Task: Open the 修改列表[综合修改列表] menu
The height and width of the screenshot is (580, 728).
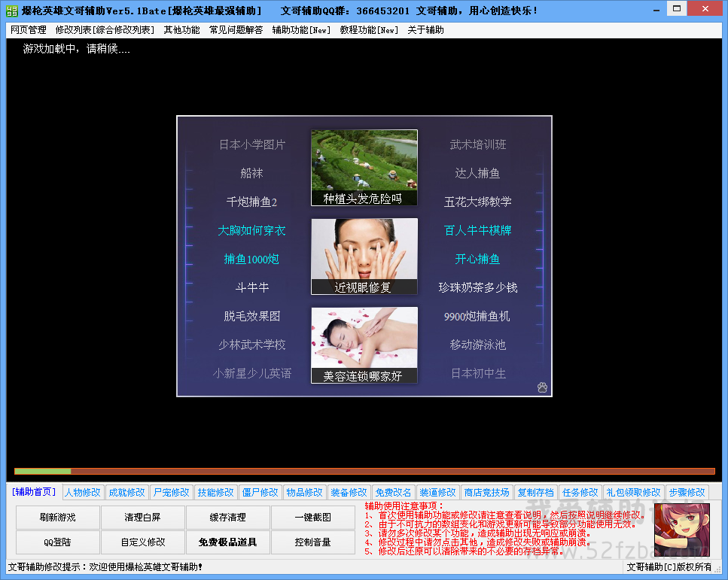Action: (105, 30)
